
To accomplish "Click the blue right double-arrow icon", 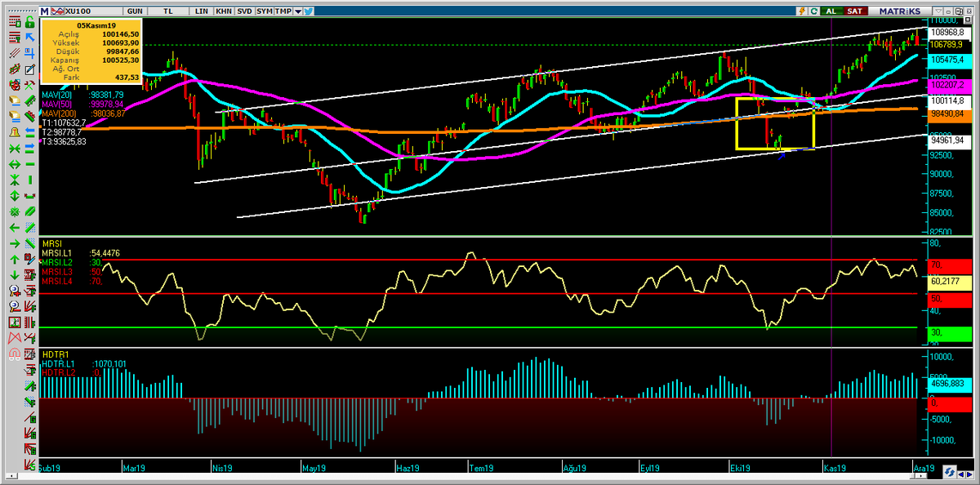I will click(29, 147).
